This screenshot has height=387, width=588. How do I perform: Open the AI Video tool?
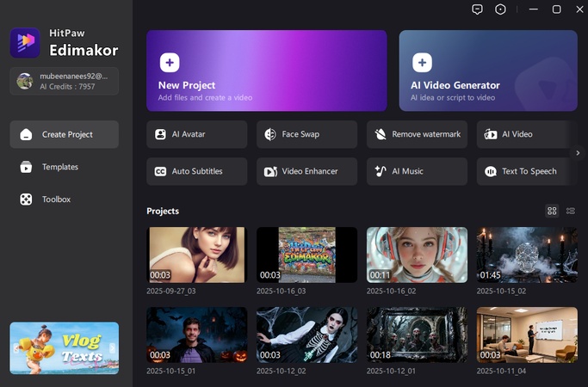pos(523,134)
